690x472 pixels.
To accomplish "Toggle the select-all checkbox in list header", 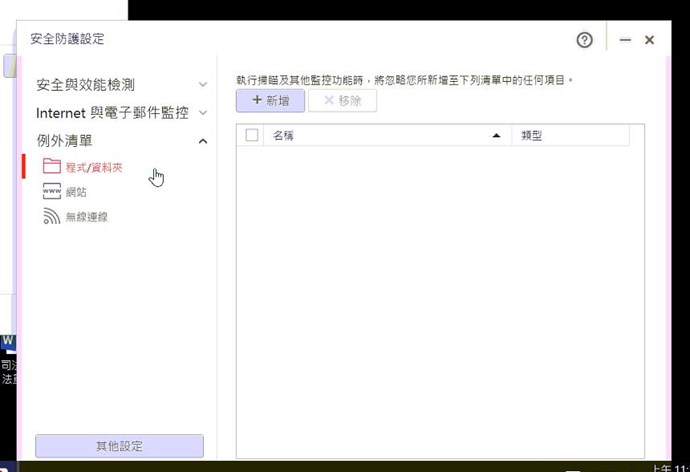I will 252,135.
